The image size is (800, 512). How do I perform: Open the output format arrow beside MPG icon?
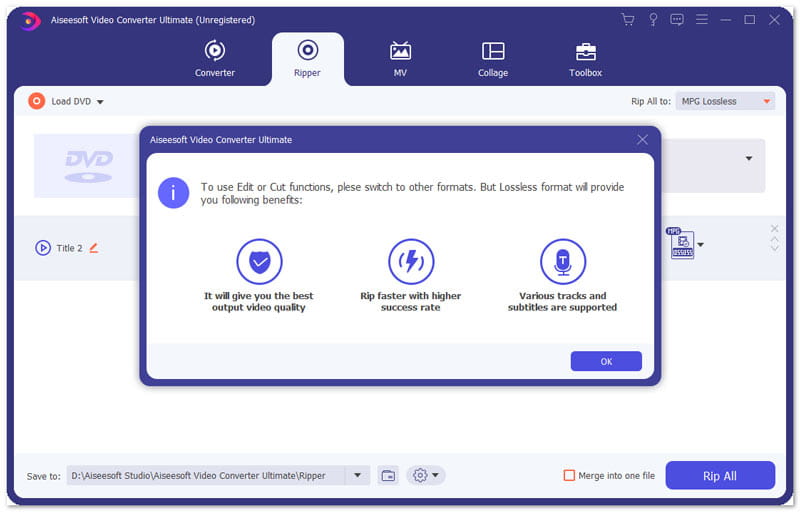(701, 245)
